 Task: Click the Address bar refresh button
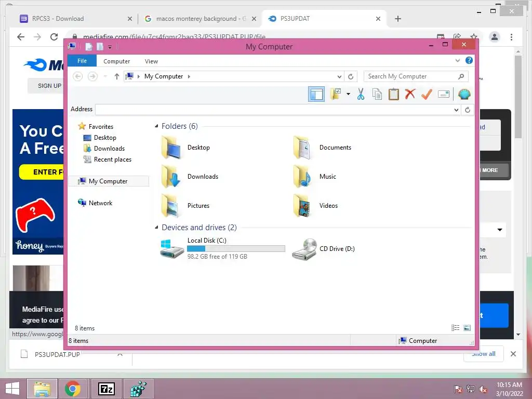(x=467, y=110)
